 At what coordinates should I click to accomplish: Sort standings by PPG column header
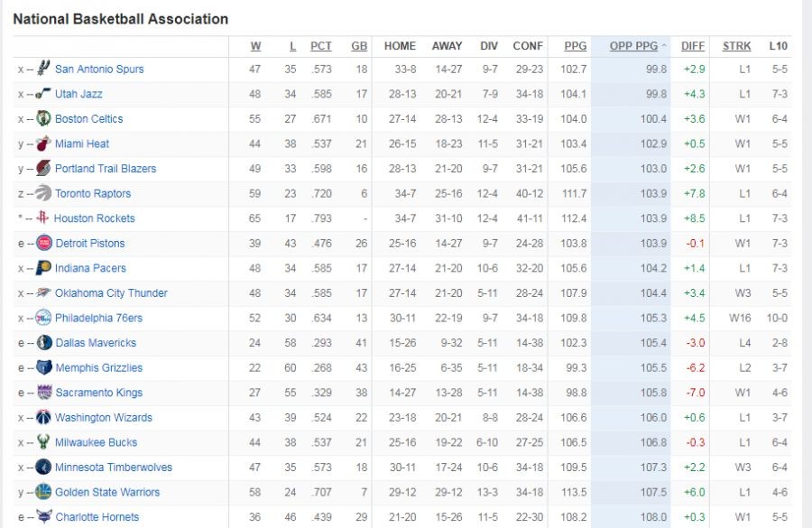tap(575, 46)
